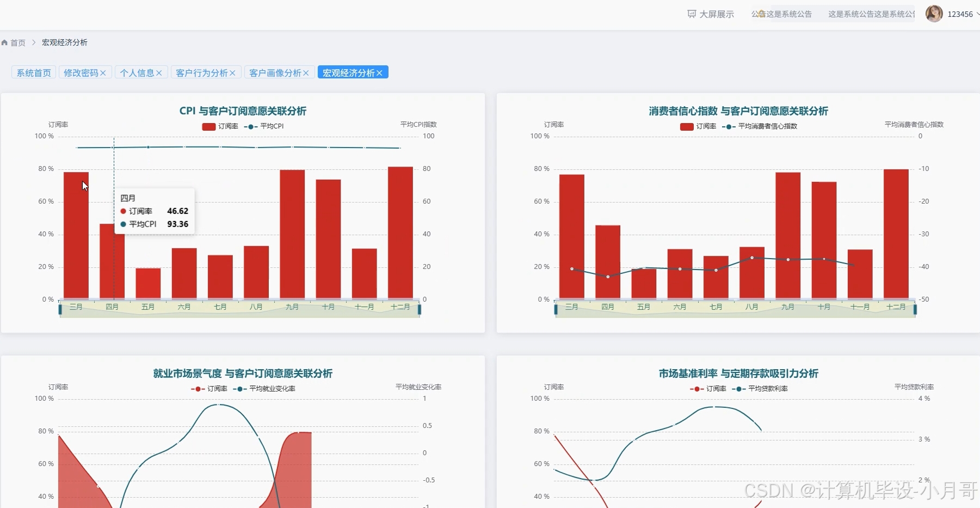The height and width of the screenshot is (508, 980).
Task: Click the user avatar picture
Action: (934, 14)
